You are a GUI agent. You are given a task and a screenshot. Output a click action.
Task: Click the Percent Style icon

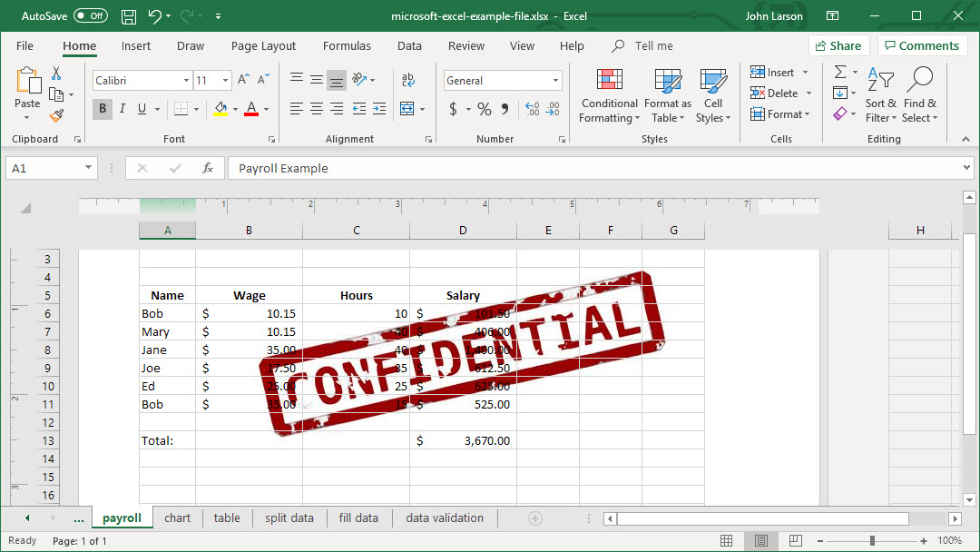(x=484, y=109)
